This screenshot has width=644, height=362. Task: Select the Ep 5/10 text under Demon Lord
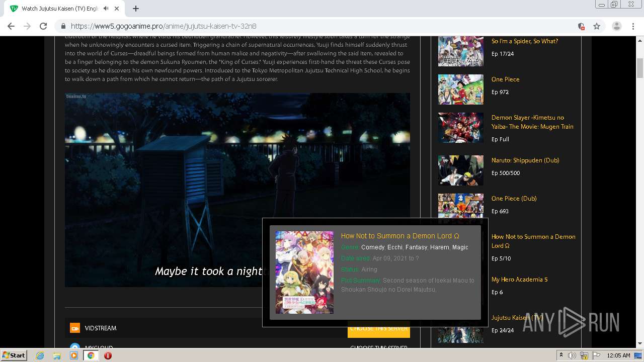click(501, 258)
